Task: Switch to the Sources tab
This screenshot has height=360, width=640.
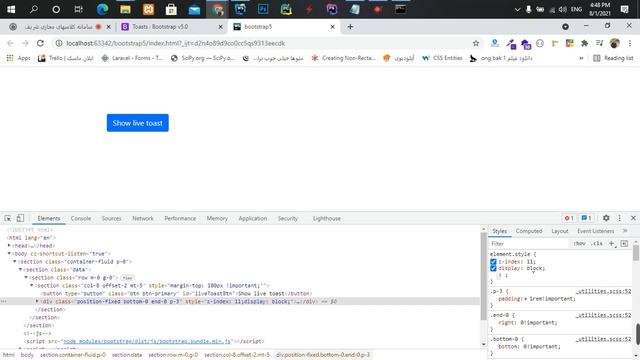Action: click(111, 218)
